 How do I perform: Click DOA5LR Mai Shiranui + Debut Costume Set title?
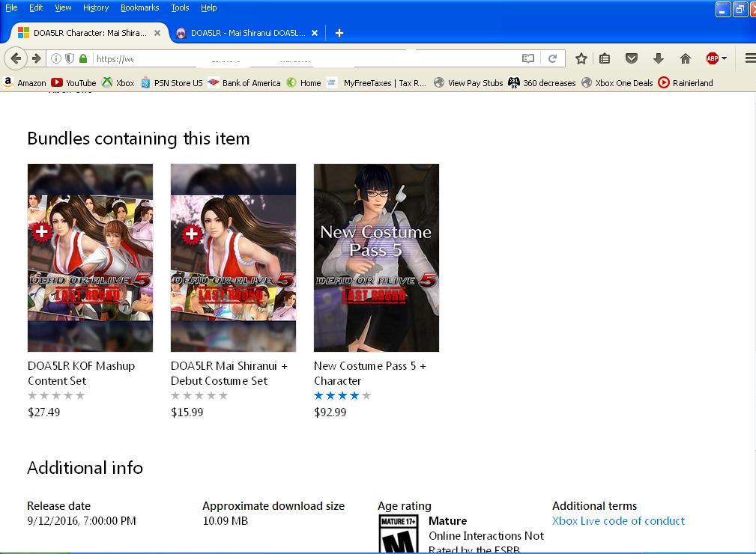pos(229,374)
